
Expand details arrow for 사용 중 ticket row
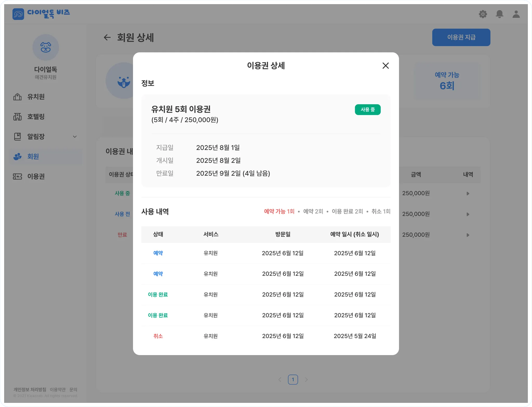(468, 194)
